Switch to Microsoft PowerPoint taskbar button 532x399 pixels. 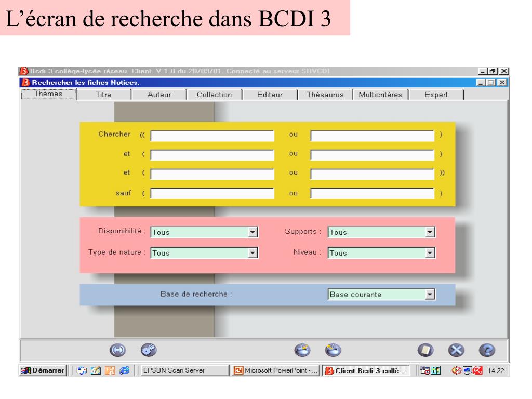click(x=275, y=370)
